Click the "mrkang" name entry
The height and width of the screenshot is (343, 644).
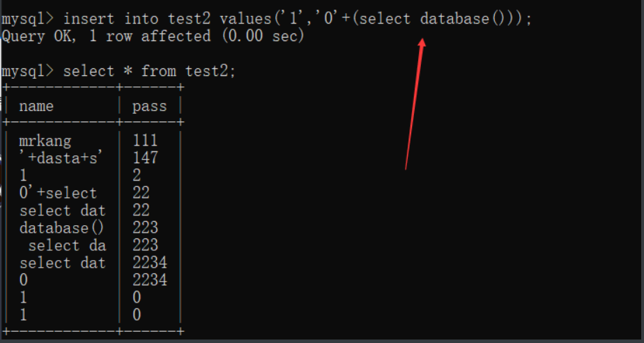pos(45,141)
